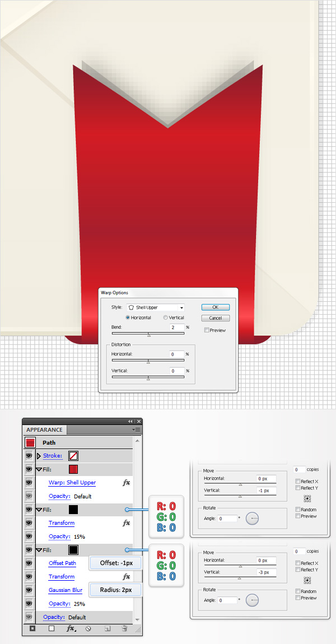Click the Clear Appearance icon
The image size is (336, 644).
click(x=88, y=628)
